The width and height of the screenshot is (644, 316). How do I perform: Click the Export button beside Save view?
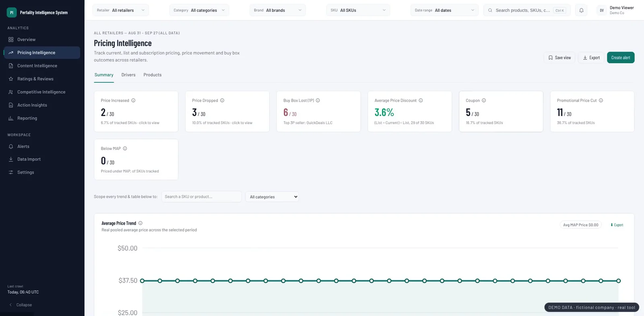coord(591,58)
